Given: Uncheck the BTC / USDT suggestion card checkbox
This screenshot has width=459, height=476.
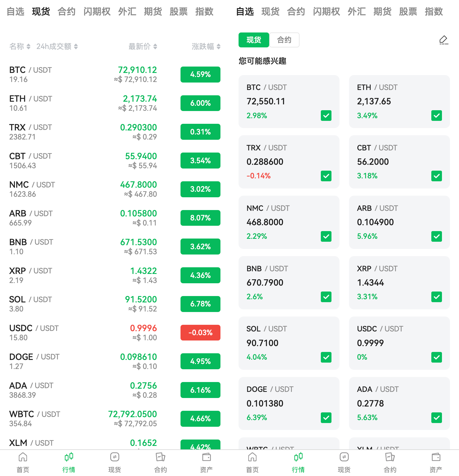Looking at the screenshot, I should (326, 116).
